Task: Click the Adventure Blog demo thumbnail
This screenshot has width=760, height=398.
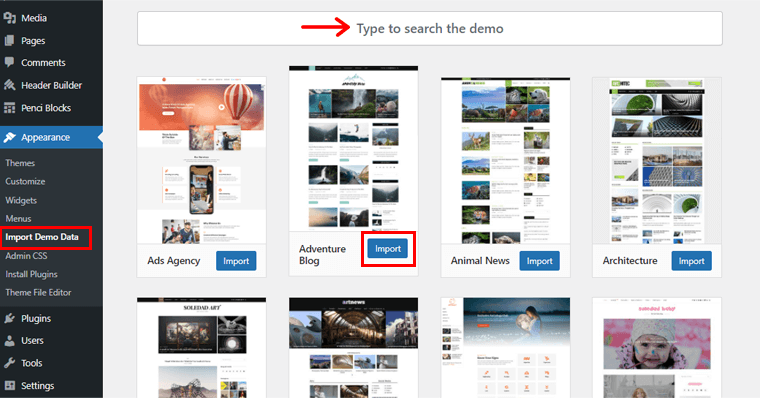Action: coord(353,148)
